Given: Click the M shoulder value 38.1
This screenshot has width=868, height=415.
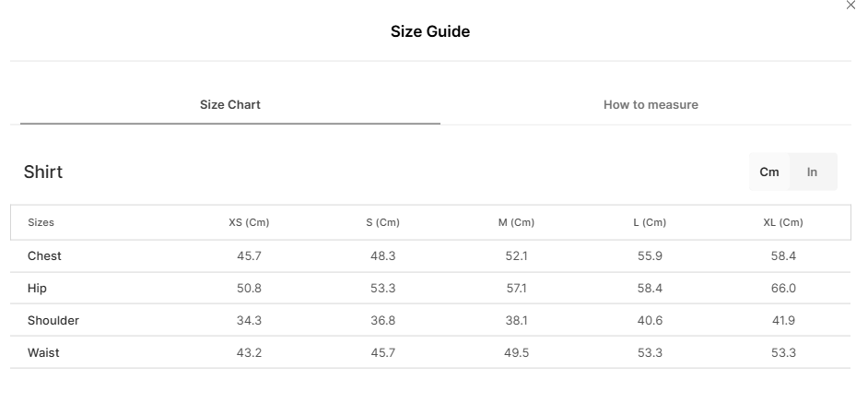Looking at the screenshot, I should click(x=516, y=320).
